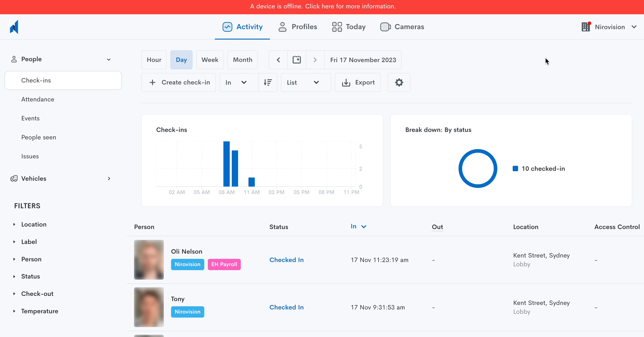644x337 pixels.
Task: Open People seen in the sidebar
Action: tap(39, 137)
